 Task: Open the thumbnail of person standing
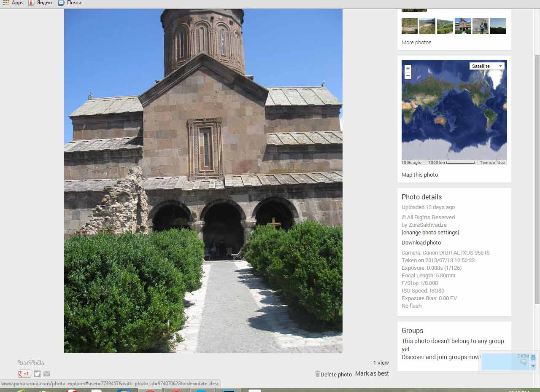[480, 26]
